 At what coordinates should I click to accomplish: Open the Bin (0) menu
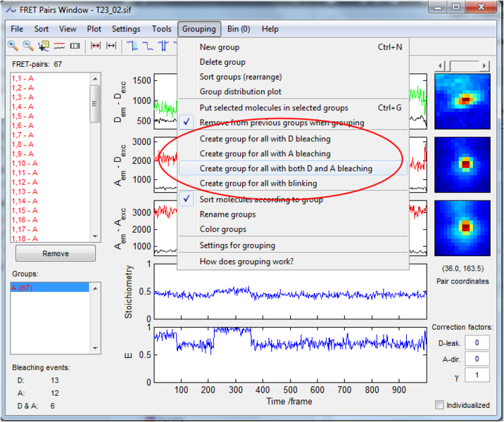[239, 29]
